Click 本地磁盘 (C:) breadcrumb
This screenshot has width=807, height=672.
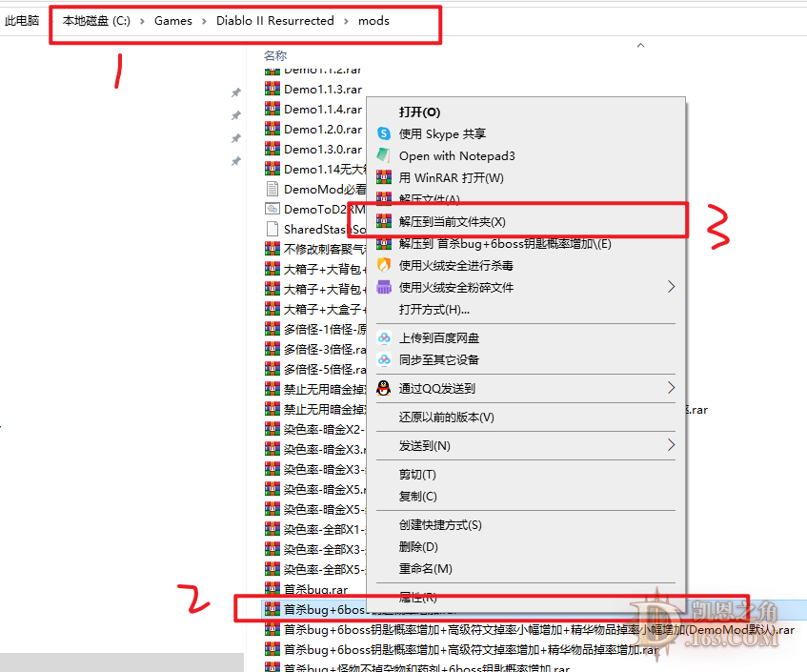pyautogui.click(x=96, y=21)
